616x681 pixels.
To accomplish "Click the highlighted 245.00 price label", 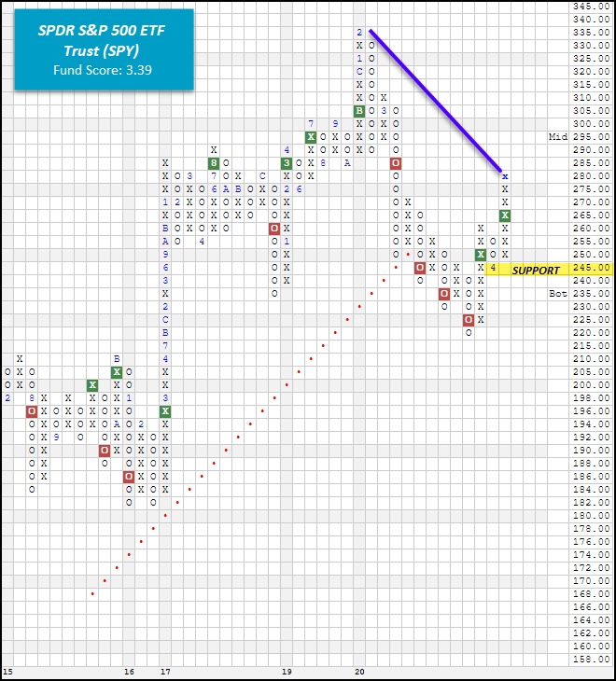I will click(x=591, y=268).
